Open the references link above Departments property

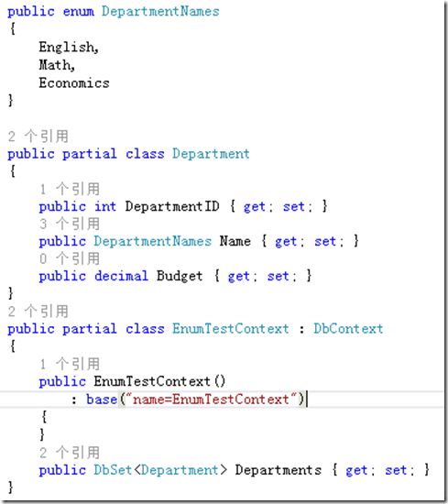click(70, 453)
